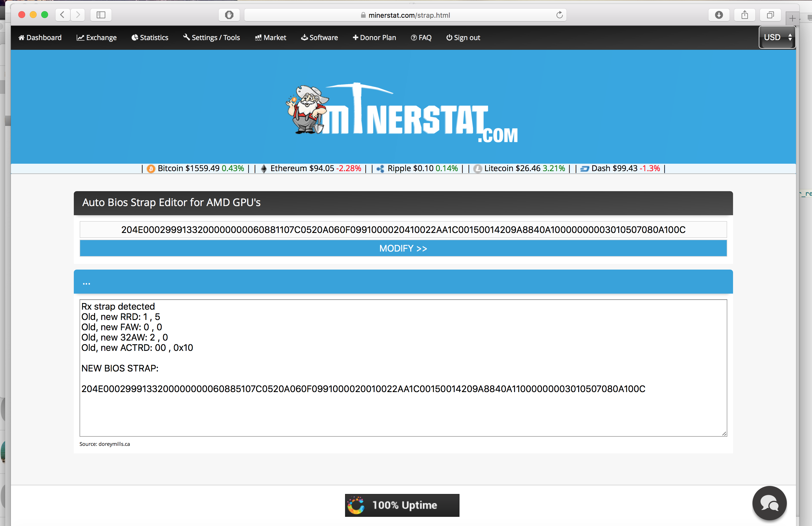Click the Litecoin $26.46 price text
The width and height of the screenshot is (812, 526).
[512, 168]
